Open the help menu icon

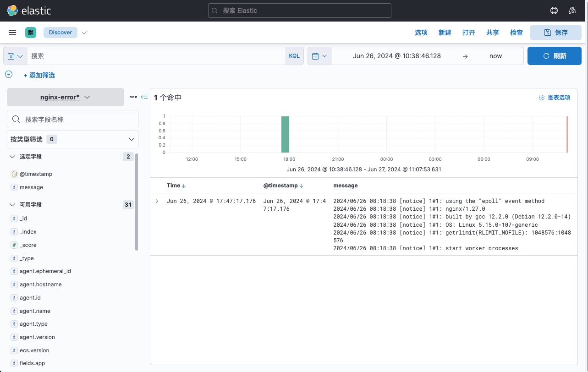coord(554,11)
